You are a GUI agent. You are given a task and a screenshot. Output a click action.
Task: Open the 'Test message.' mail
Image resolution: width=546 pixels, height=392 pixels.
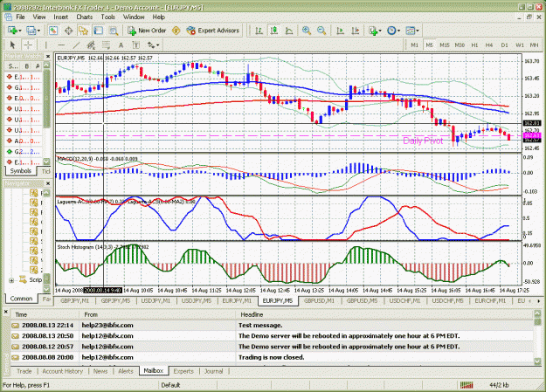pyautogui.click(x=272, y=325)
